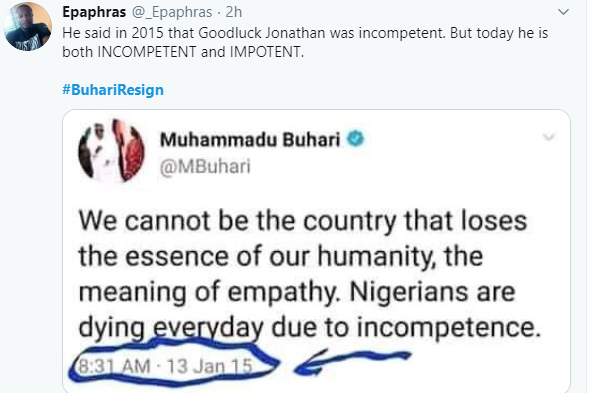Open Muhammadu Buhari's avatar in quoted tweet
The width and height of the screenshot is (601, 393).
(111, 150)
